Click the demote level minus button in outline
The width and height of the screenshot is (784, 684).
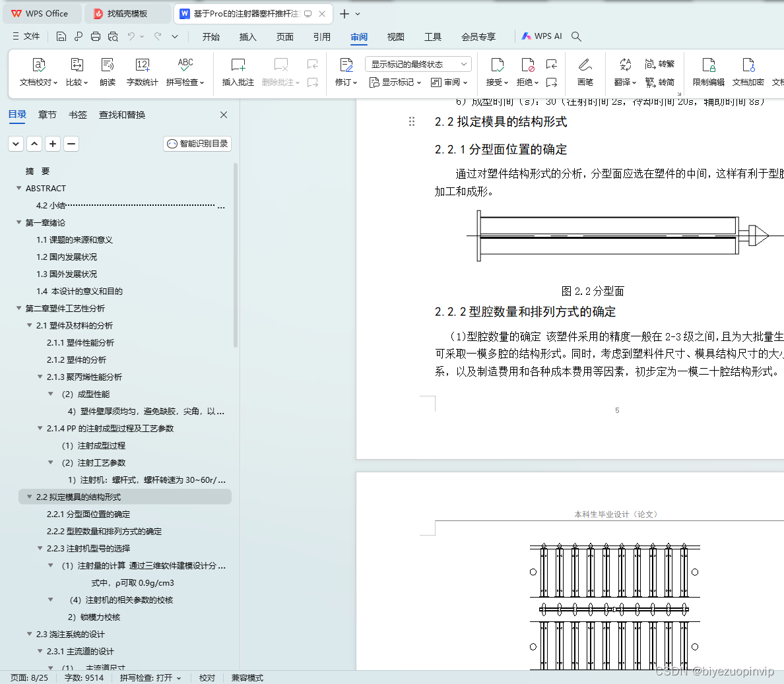click(x=71, y=144)
